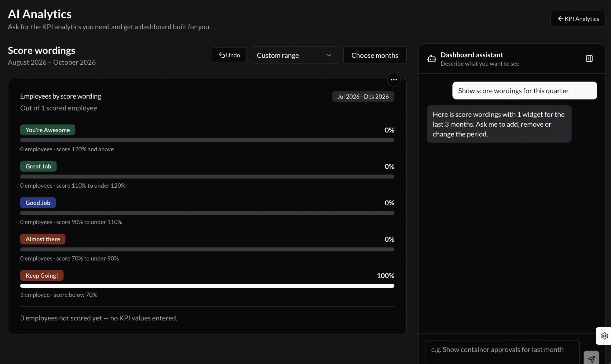Click the Keep Going! badge
This screenshot has height=364, width=611.
coord(42,276)
